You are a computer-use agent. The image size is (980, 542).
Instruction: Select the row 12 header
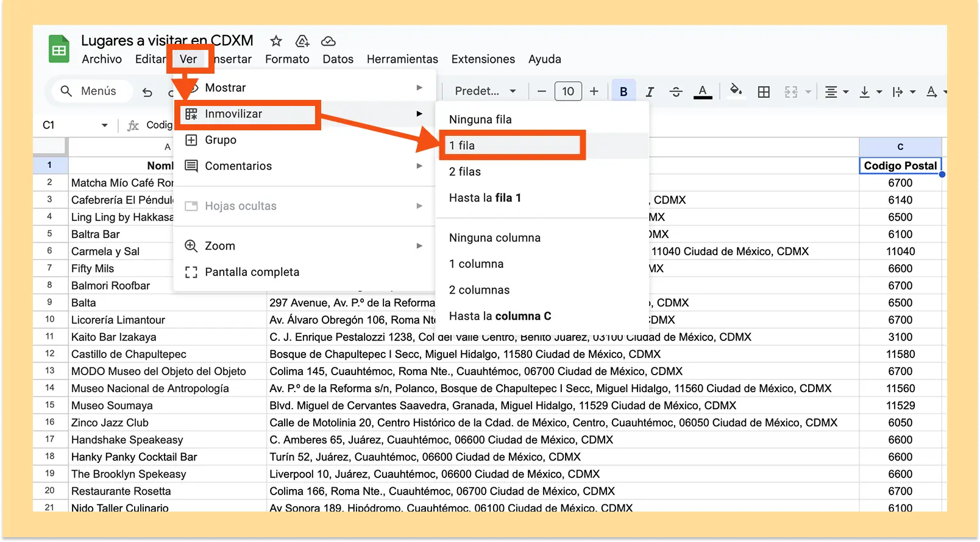coord(50,354)
